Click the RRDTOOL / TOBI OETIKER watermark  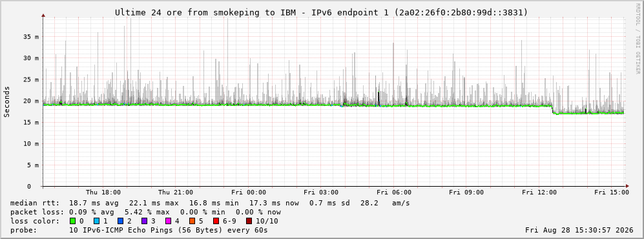click(x=638, y=38)
